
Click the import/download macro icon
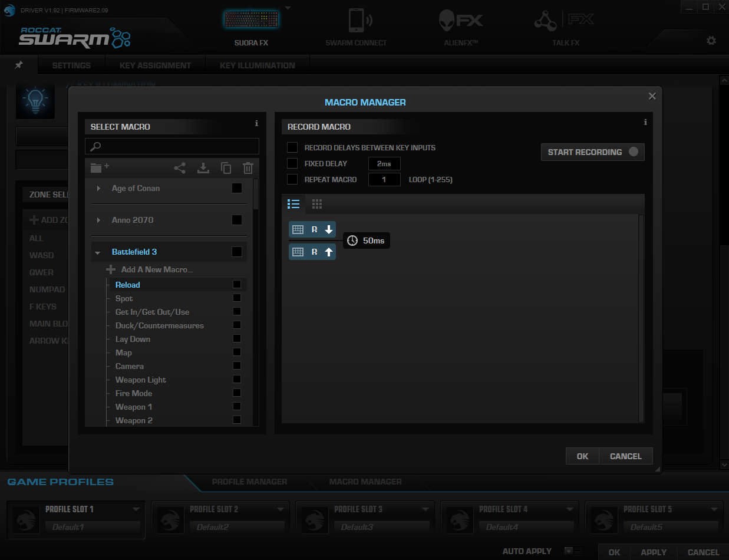coord(203,168)
